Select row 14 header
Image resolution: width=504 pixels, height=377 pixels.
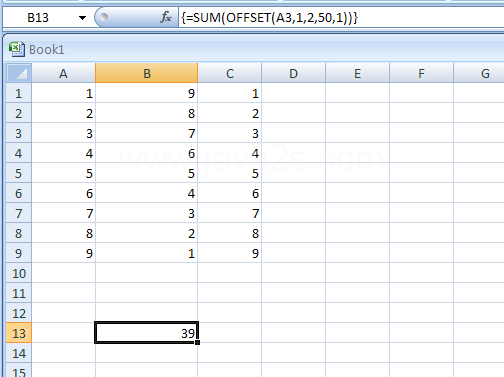tap(19, 353)
